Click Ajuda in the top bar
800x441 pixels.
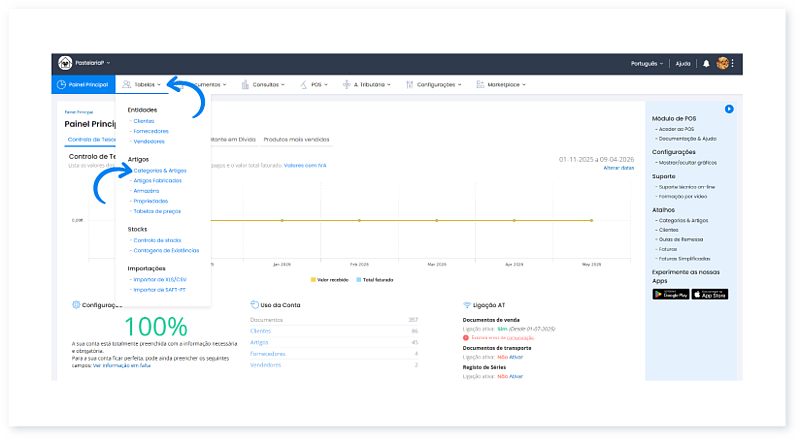[683, 63]
